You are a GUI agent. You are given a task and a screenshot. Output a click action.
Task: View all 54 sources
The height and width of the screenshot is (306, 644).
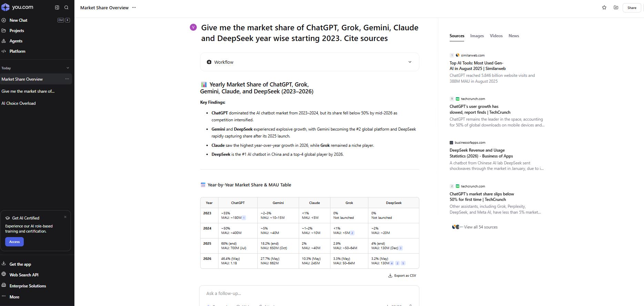click(475, 227)
